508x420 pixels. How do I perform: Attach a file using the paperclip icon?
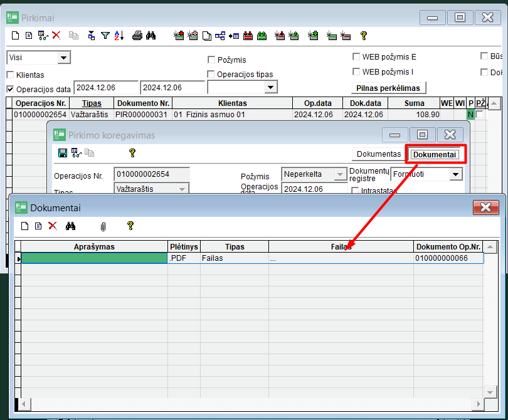click(x=103, y=226)
